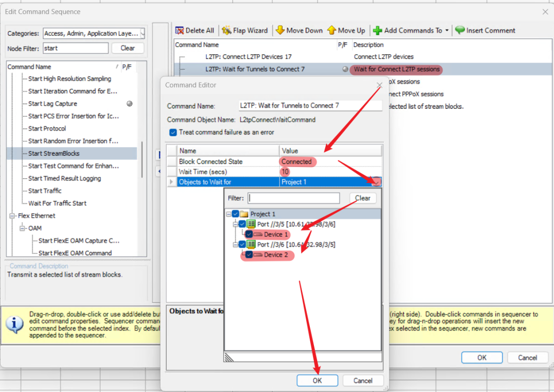The height and width of the screenshot is (392, 554).
Task: Click the Delete All toolbar icon
Action: [180, 31]
